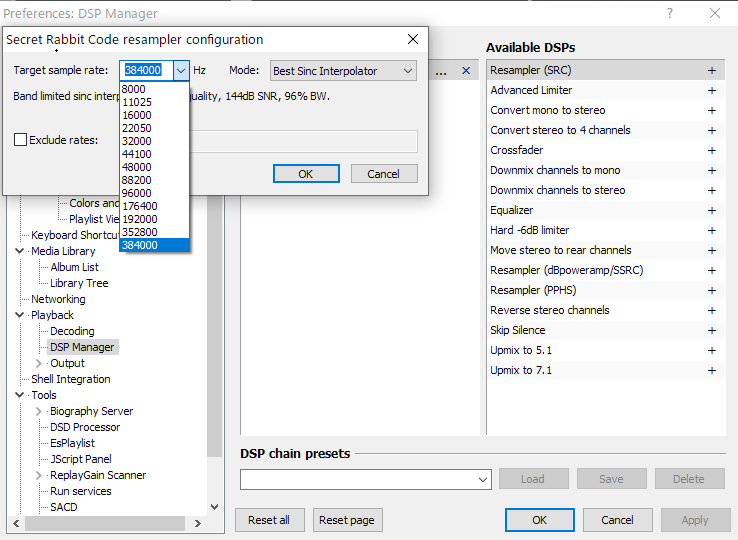Choose 352800 sample rate option

154,232
